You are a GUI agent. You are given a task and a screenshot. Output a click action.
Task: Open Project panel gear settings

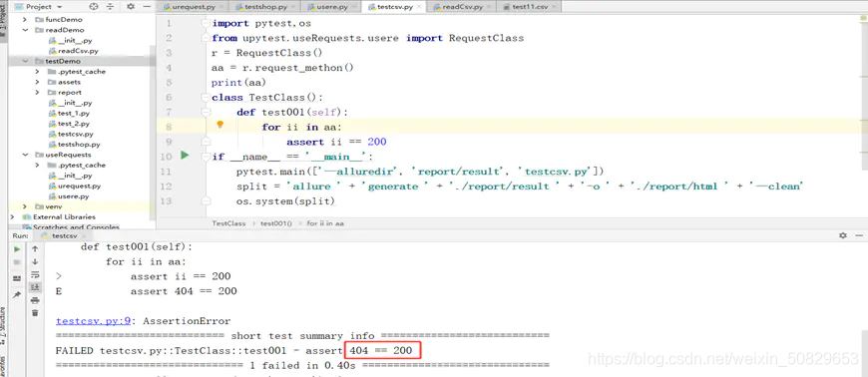click(x=131, y=7)
